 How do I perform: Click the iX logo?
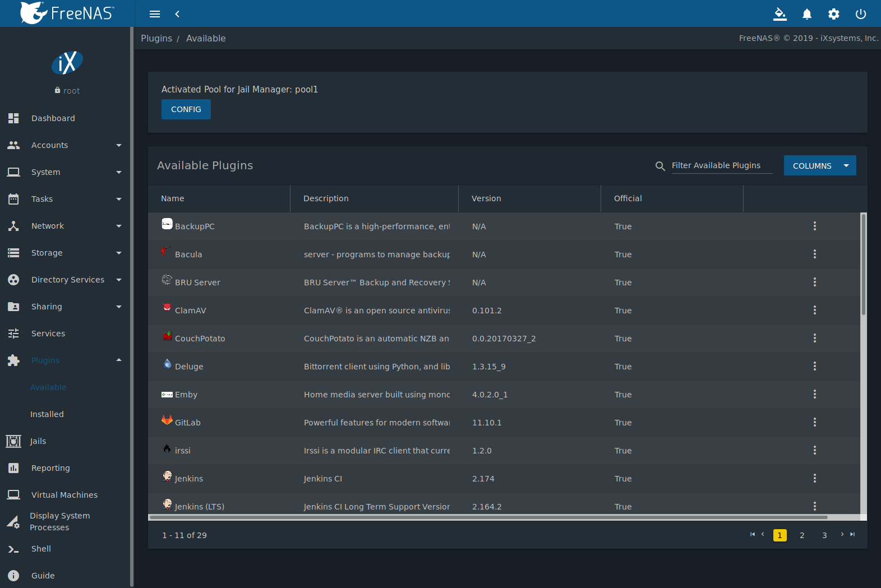pos(67,63)
